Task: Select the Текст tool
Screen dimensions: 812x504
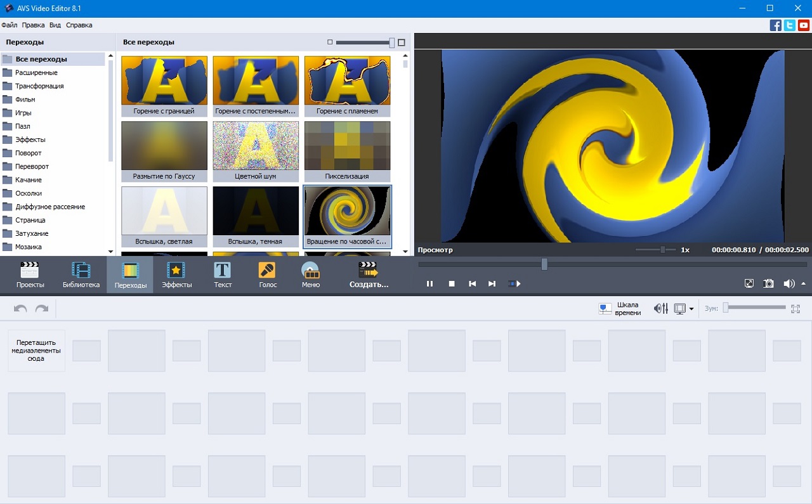Action: click(222, 275)
